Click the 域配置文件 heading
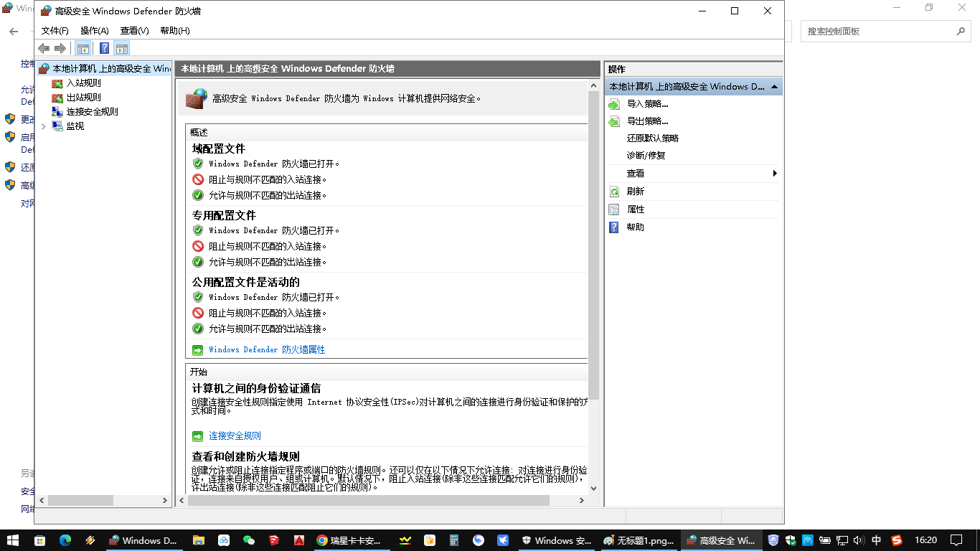 click(219, 149)
